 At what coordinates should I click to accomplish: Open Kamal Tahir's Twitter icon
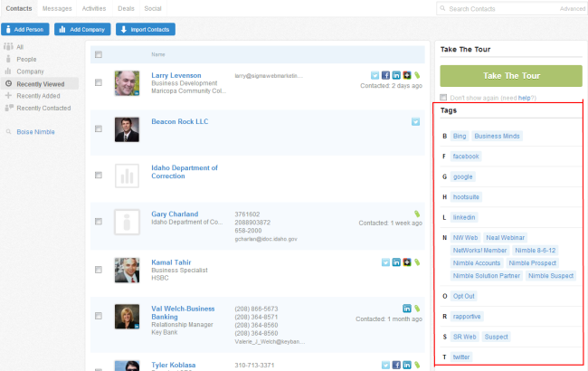tap(385, 262)
